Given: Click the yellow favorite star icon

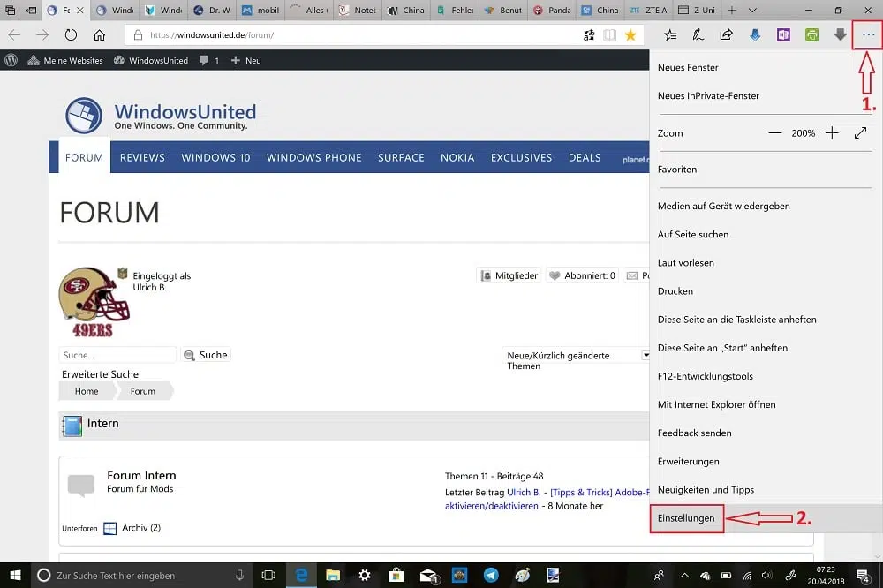Looking at the screenshot, I should coord(630,35).
